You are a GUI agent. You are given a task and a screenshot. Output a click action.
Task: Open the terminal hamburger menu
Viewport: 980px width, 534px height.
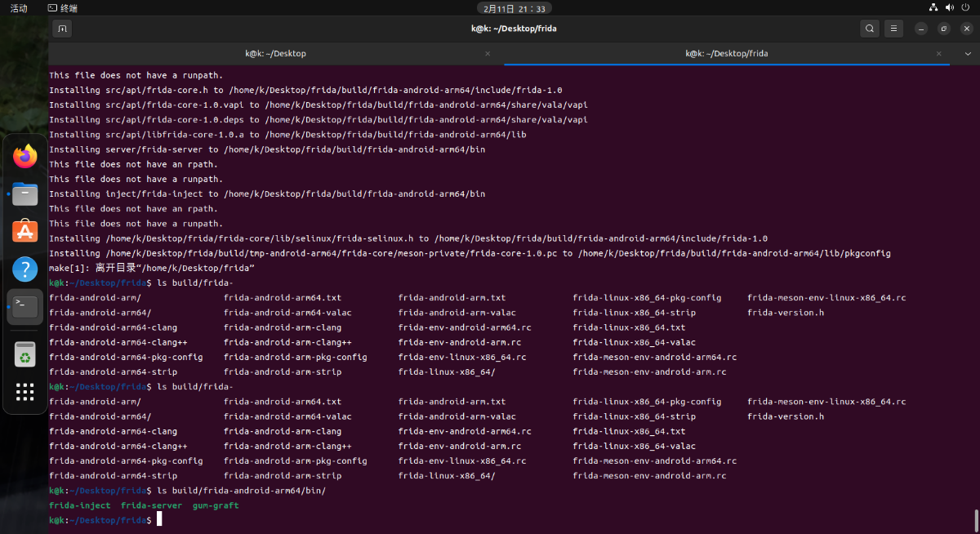(x=893, y=29)
